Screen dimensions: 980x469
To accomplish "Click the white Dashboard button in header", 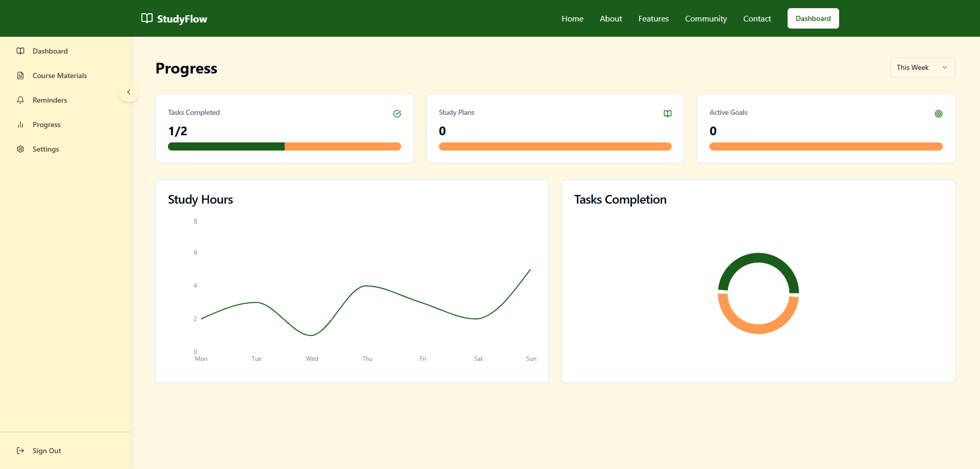I will click(813, 18).
